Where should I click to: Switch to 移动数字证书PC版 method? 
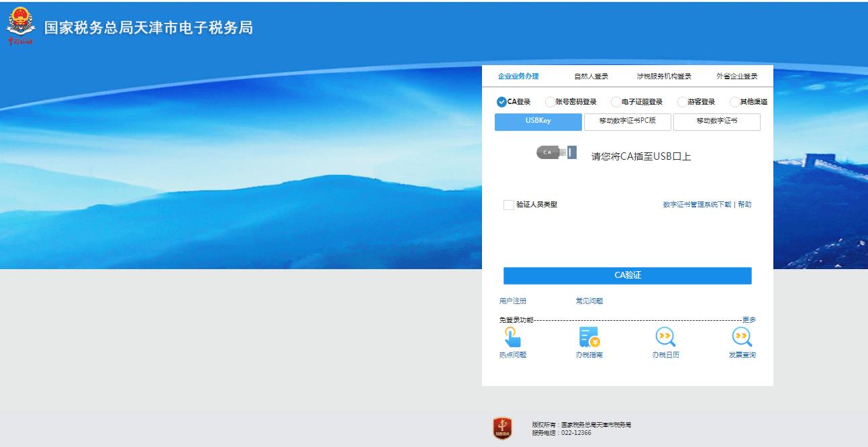[x=627, y=121]
